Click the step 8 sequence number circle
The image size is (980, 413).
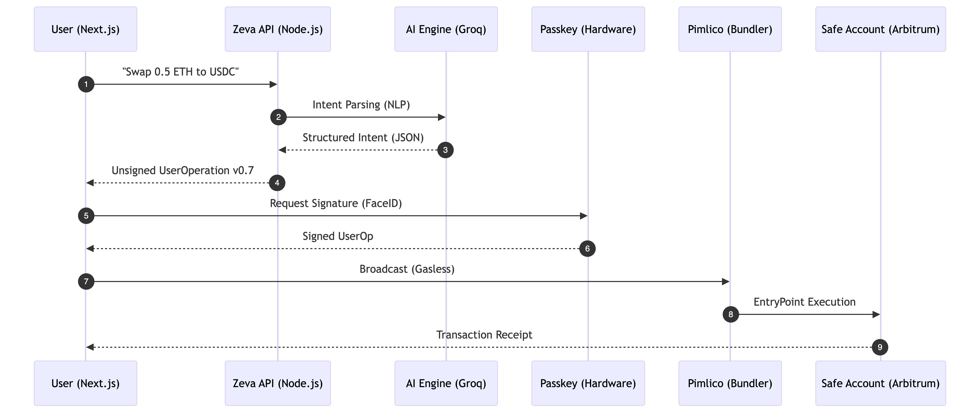pos(730,314)
